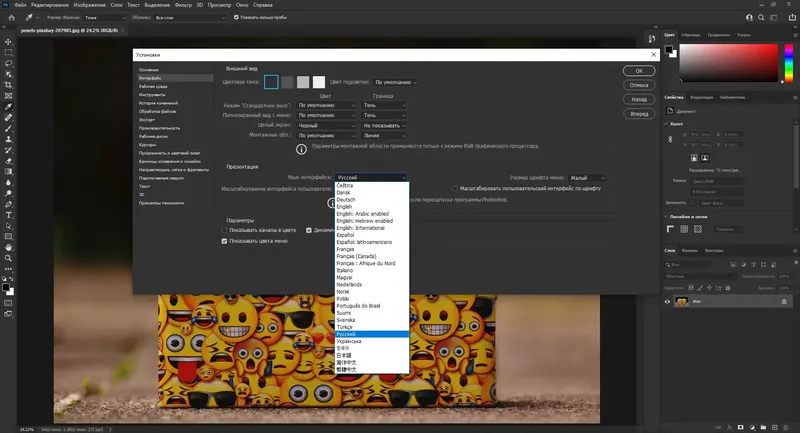This screenshot has width=800, height=433.
Task: Open 'Размер образца' Точка dropdown
Action: (105, 17)
